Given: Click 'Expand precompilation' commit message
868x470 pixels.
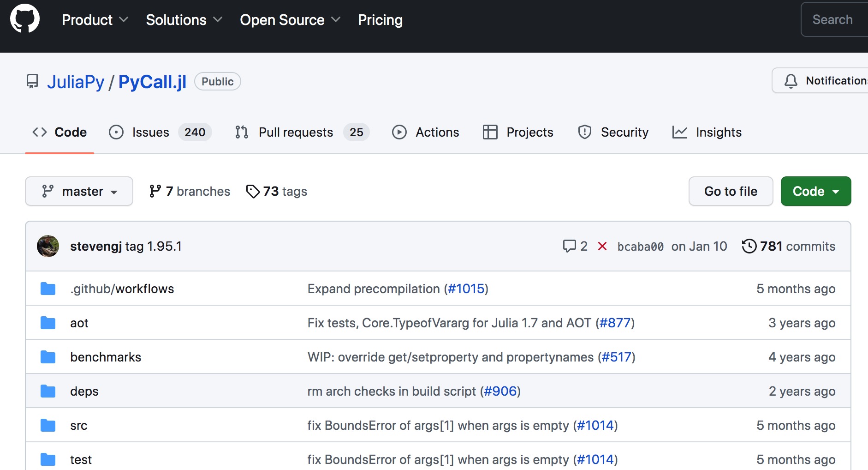Looking at the screenshot, I should tap(374, 289).
